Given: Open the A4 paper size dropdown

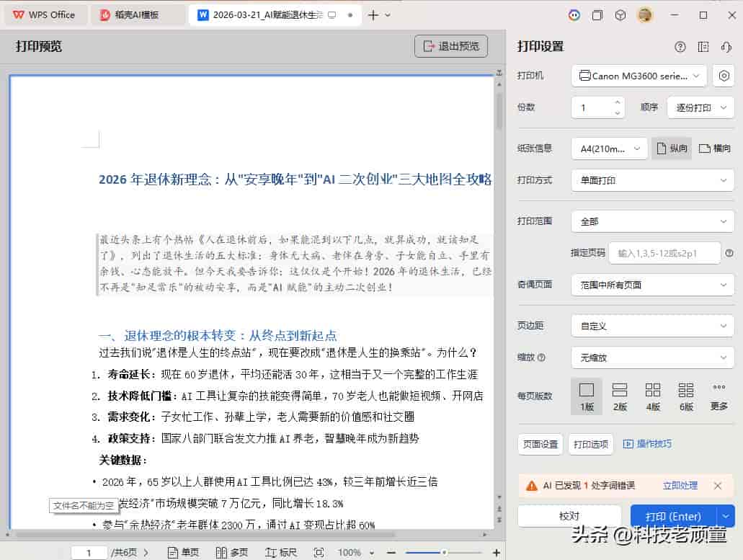Looking at the screenshot, I should click(610, 148).
